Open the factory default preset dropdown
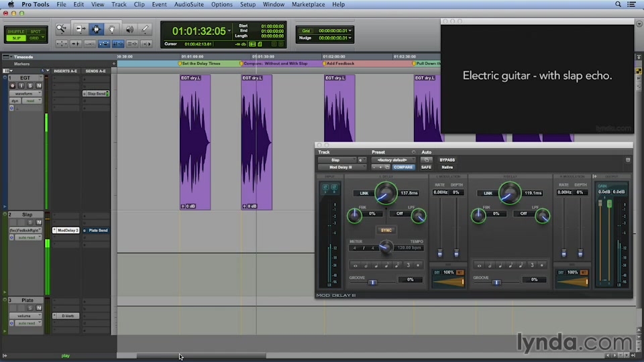 tap(392, 160)
